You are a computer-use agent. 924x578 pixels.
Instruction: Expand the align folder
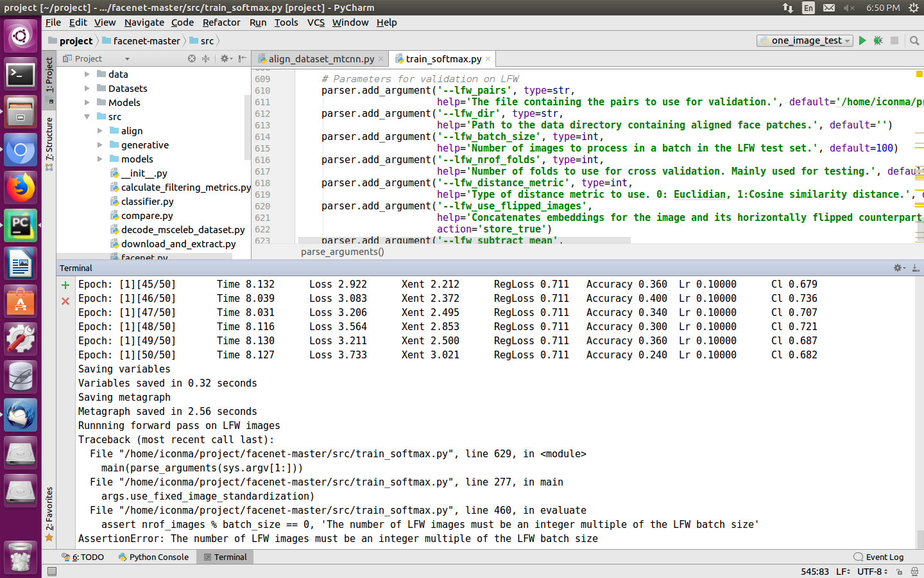(x=100, y=130)
